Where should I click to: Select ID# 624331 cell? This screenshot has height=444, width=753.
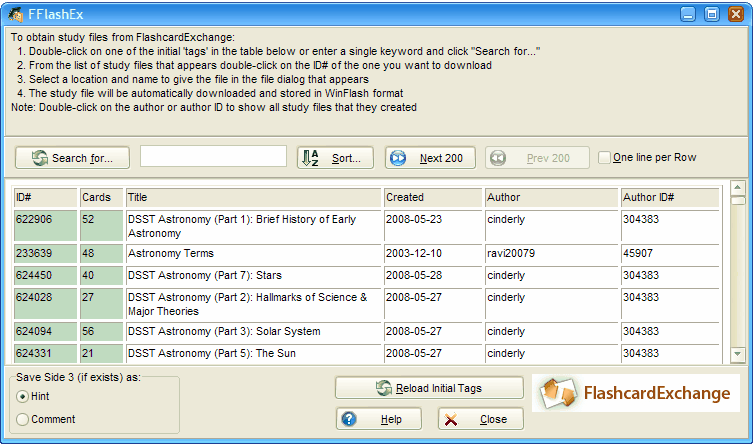(x=45, y=354)
